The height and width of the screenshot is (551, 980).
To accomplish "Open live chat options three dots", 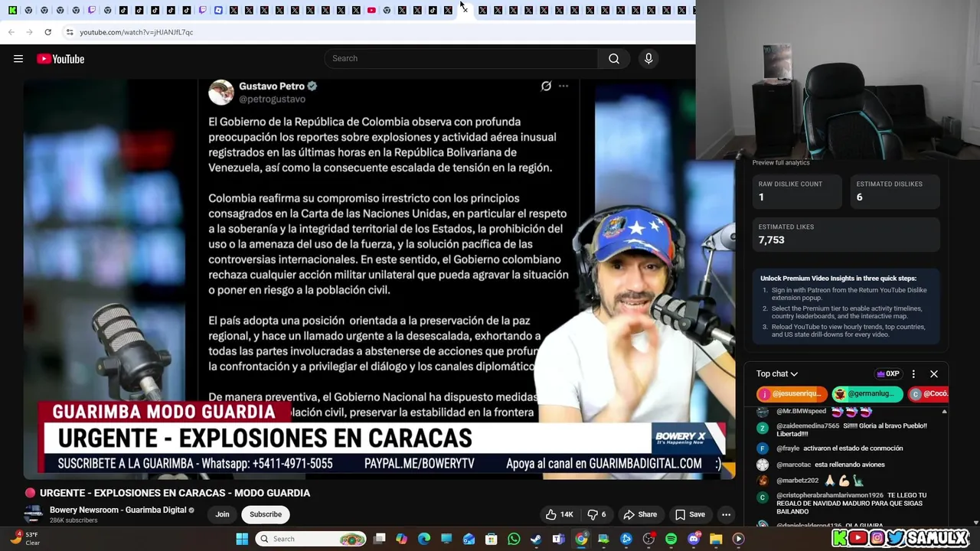I will [x=913, y=374].
